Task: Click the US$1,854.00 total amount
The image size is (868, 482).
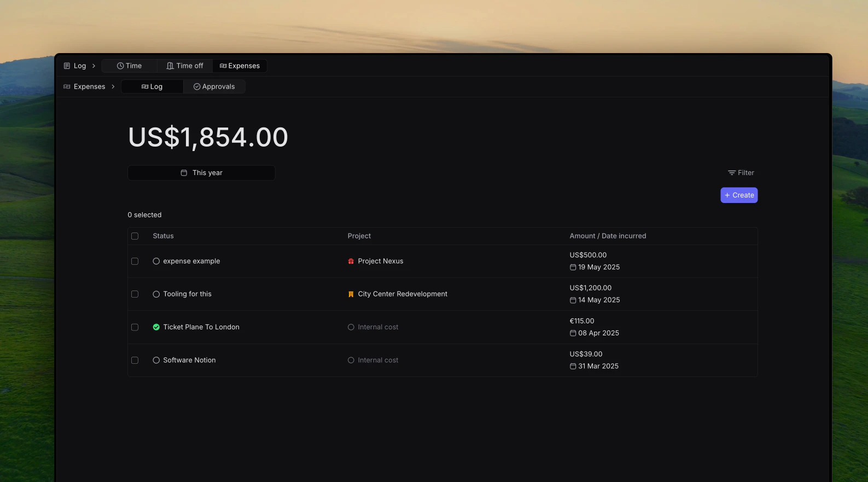Action: pos(208,137)
